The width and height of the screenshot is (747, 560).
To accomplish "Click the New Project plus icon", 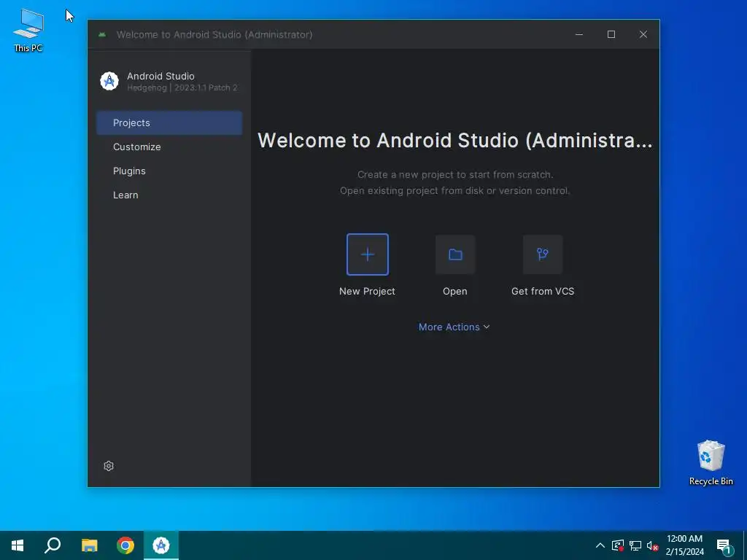I will pos(368,254).
